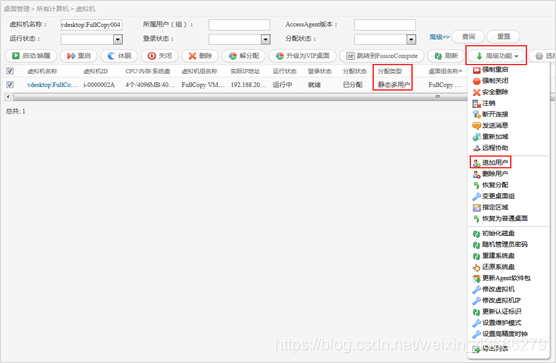
Task: Toggle checkbox for vdesktop/FullCo... row
Action: pyautogui.click(x=10, y=85)
